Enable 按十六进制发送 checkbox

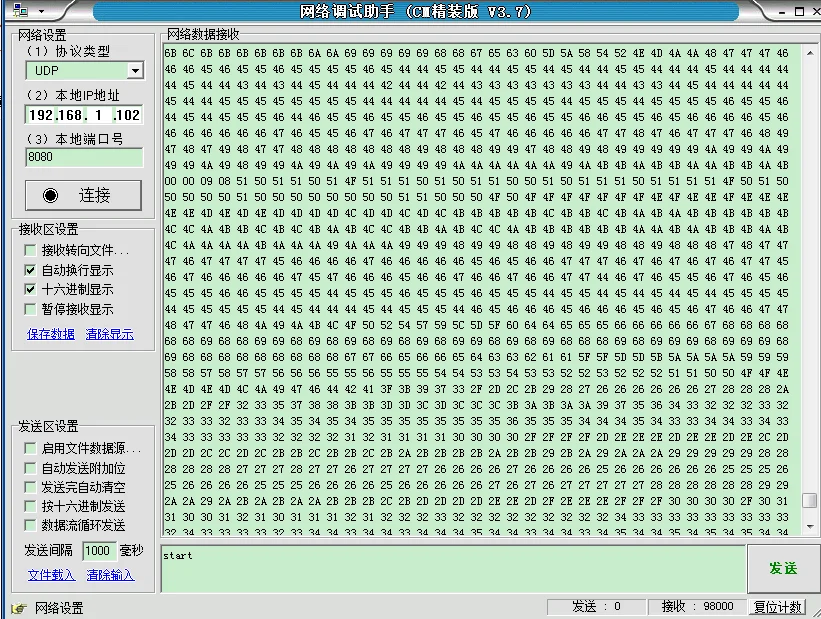coord(30,506)
